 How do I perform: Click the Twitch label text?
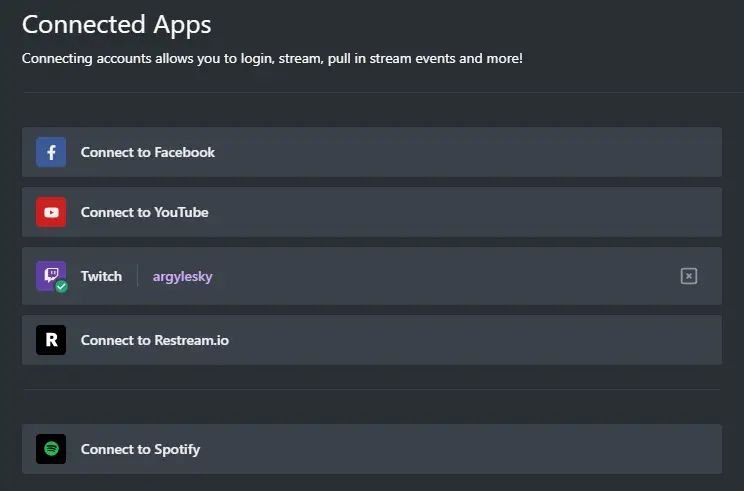[x=101, y=276]
